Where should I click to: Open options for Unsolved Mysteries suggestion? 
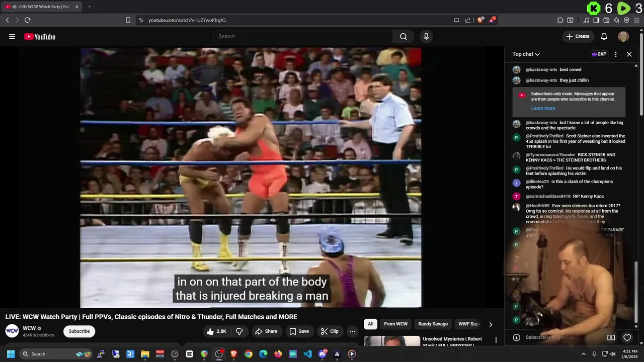click(x=496, y=340)
